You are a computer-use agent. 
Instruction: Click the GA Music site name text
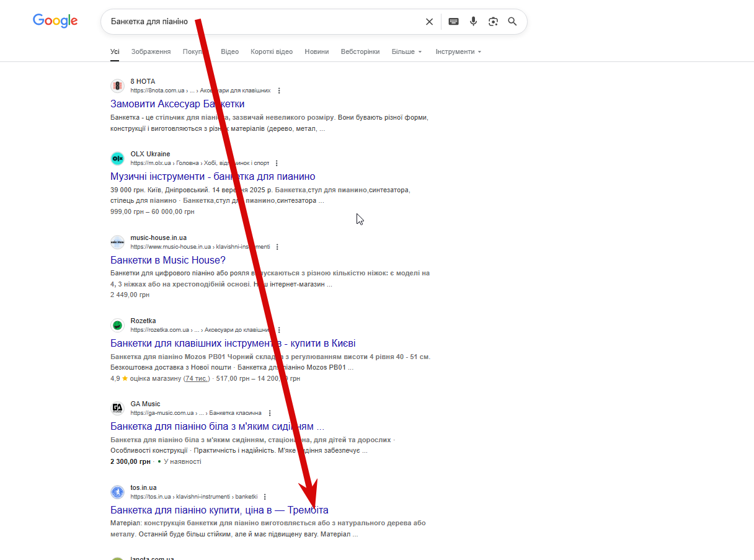point(145,404)
